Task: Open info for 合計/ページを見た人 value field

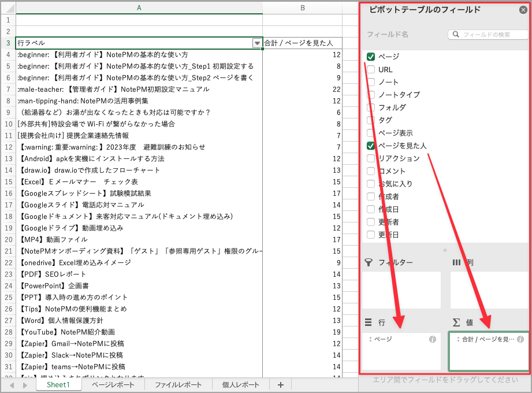Action: coord(520,339)
